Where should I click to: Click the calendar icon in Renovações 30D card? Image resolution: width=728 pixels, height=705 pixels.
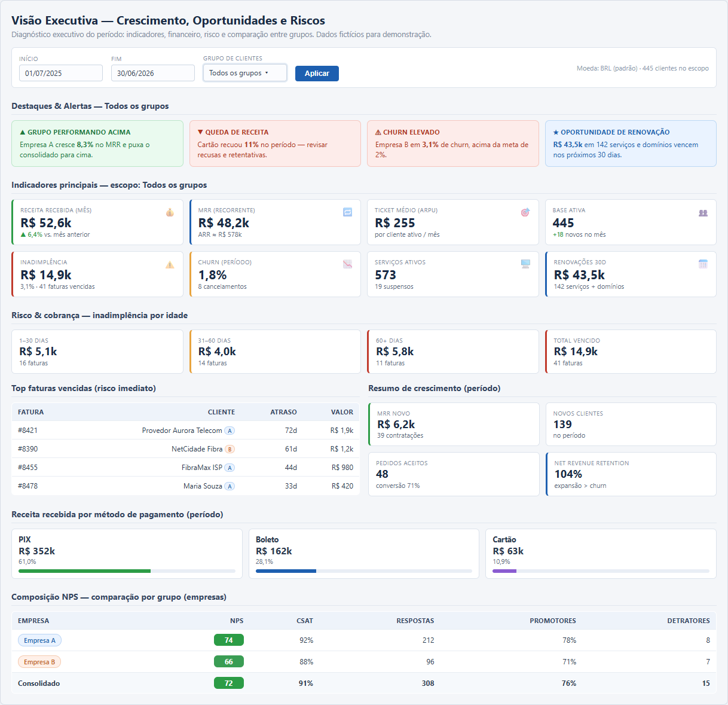pyautogui.click(x=703, y=264)
